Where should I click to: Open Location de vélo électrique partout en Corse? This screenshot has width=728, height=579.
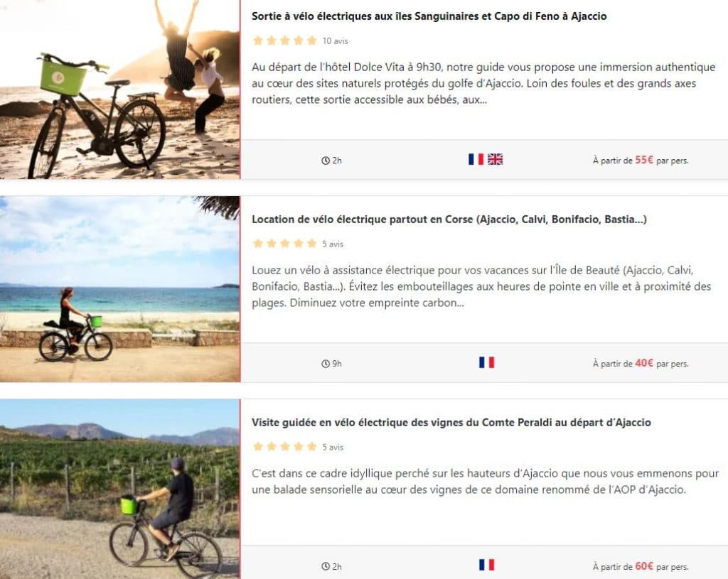tap(449, 220)
